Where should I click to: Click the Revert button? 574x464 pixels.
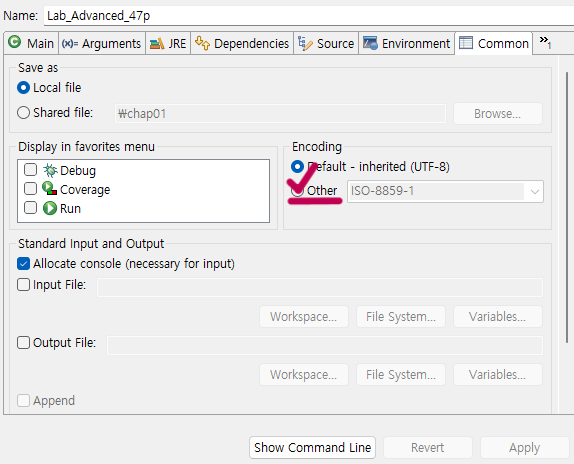coord(428,447)
